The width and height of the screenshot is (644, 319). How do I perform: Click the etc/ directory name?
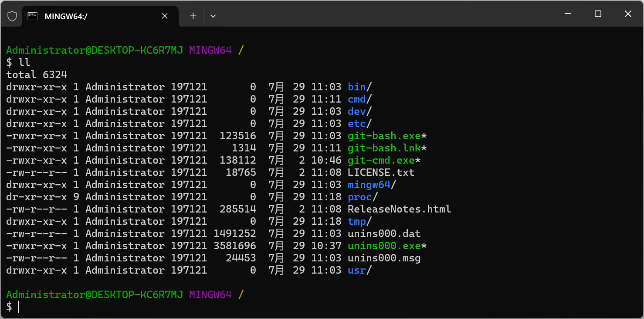(x=359, y=123)
